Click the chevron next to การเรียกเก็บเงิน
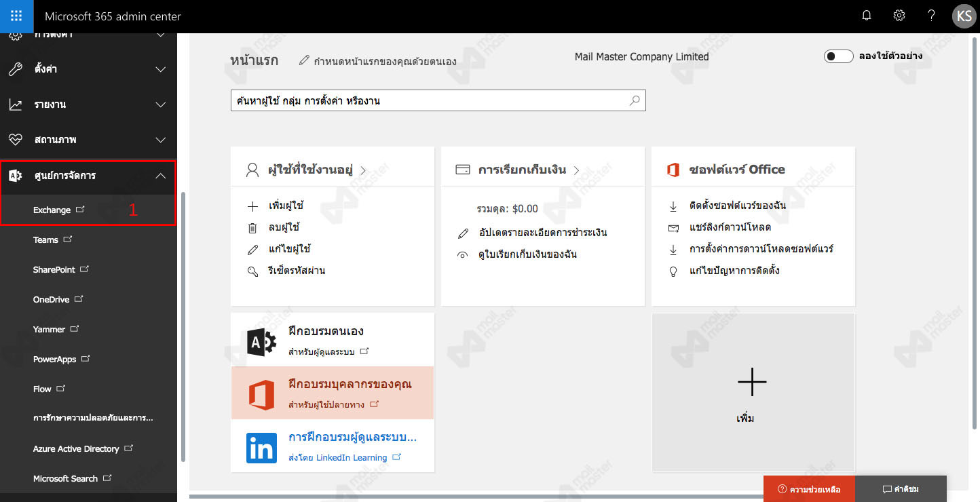980x502 pixels. coord(576,170)
